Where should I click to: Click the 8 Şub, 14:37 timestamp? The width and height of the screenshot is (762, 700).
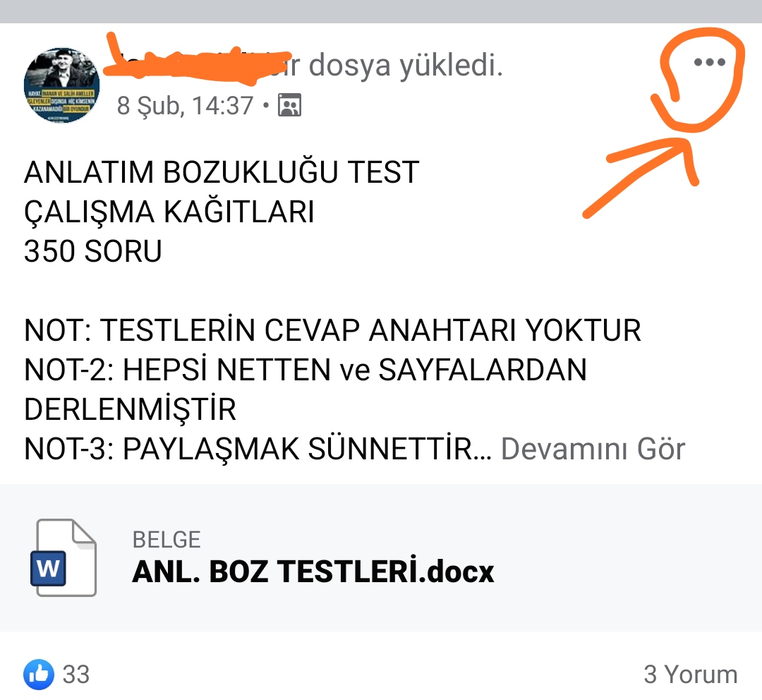coord(185,105)
